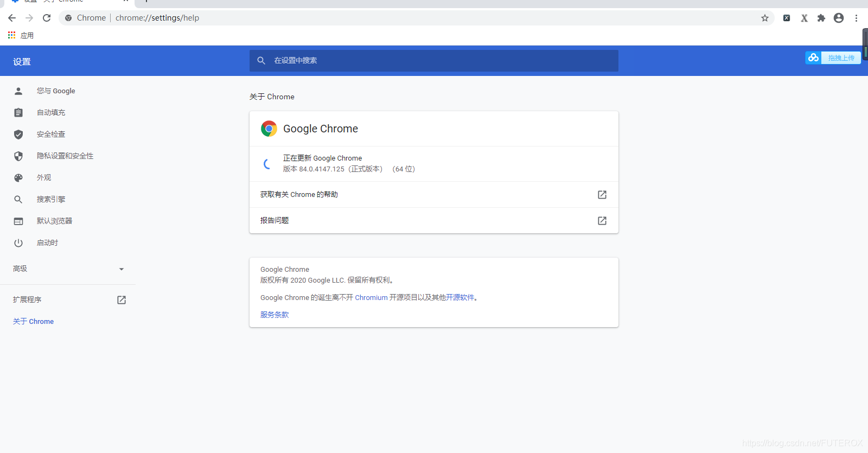Click the open-in-new icon for 报告问题

[x=602, y=221]
